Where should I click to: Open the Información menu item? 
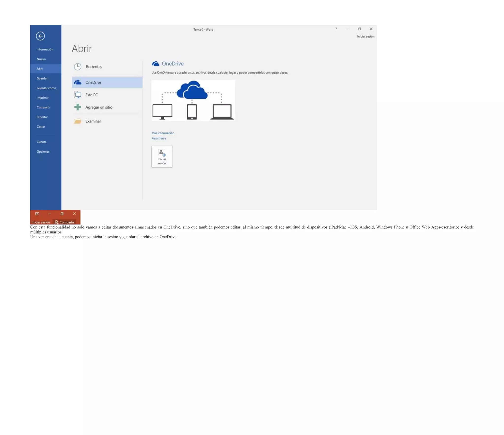click(45, 49)
